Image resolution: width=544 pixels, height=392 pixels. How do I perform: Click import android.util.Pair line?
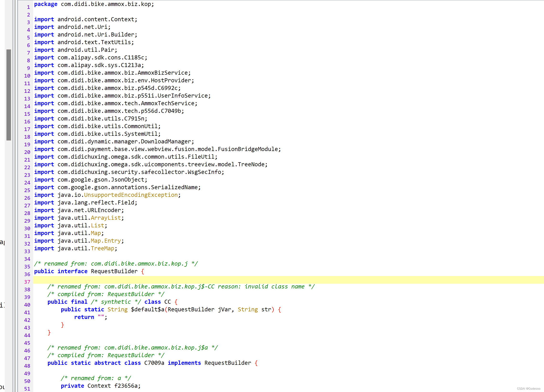tap(76, 50)
